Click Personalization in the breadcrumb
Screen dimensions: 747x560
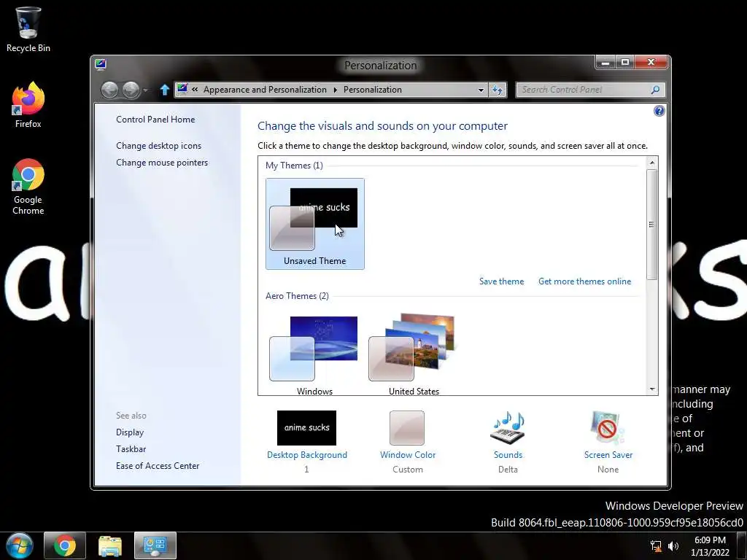point(373,90)
